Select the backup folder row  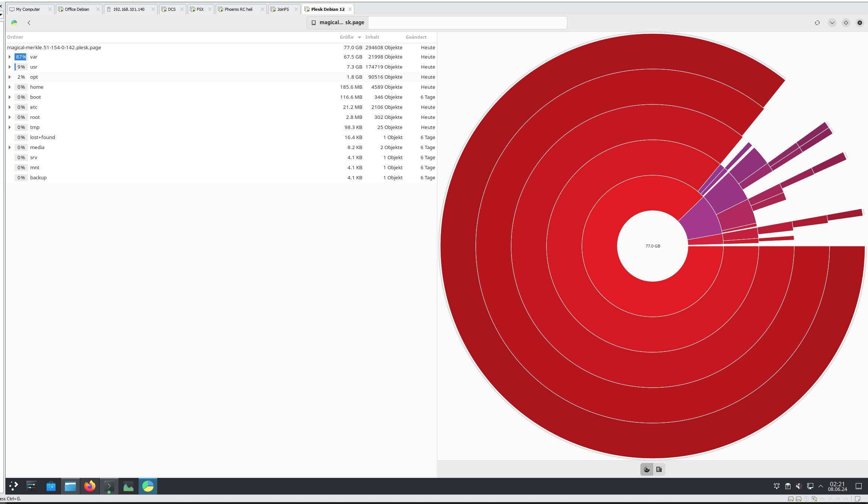tap(221, 178)
